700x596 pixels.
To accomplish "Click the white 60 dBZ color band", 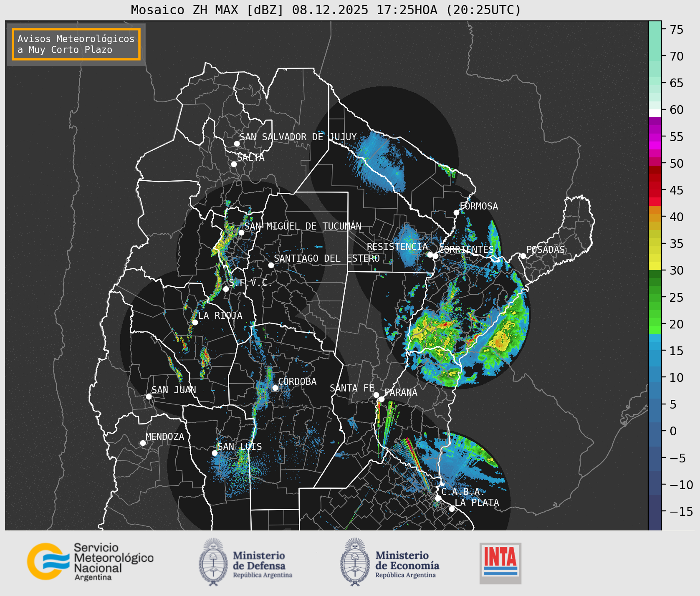I will coord(655,113).
